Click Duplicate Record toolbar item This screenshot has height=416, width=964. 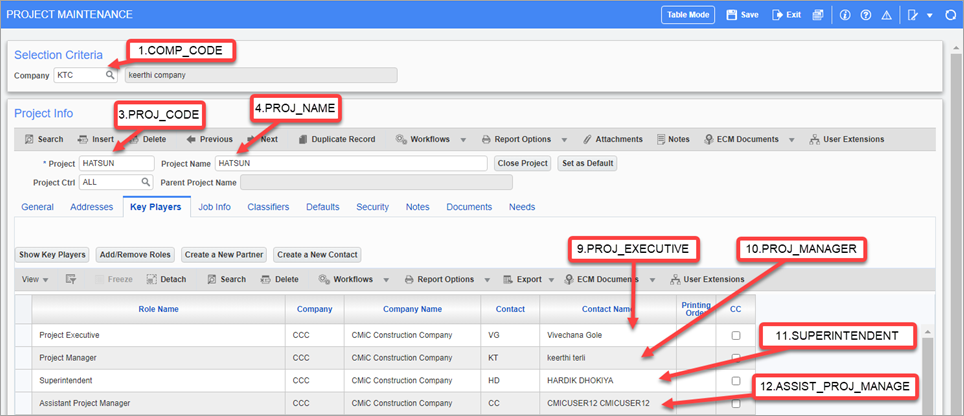tap(337, 139)
